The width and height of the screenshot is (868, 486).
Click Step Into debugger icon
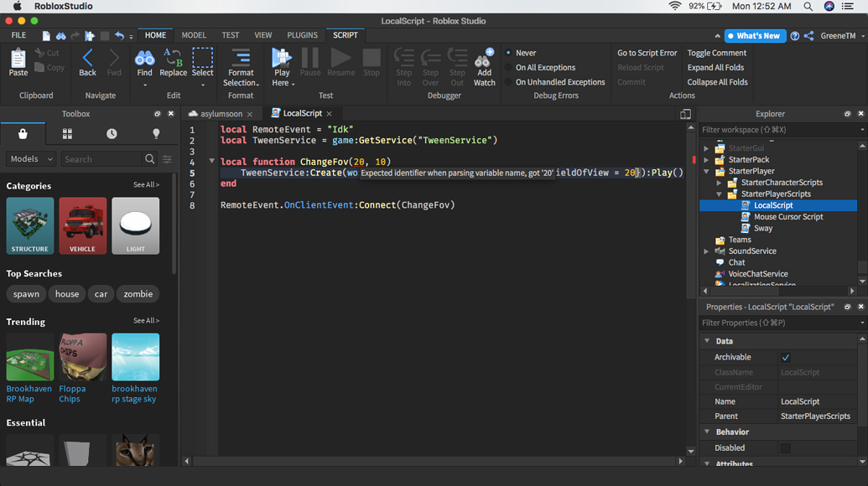[x=404, y=58]
